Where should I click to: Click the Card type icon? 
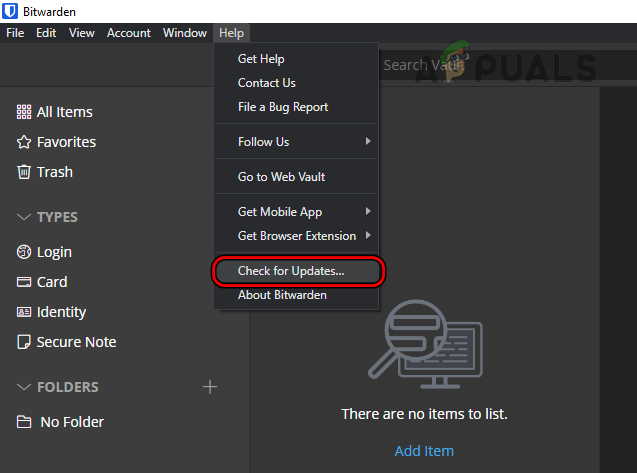pos(24,282)
